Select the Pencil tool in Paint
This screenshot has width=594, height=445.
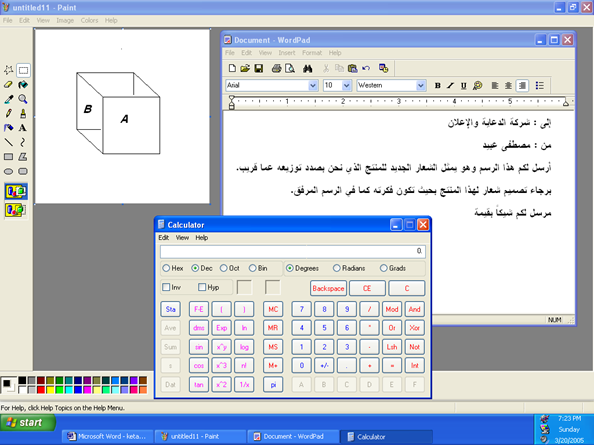click(8, 113)
